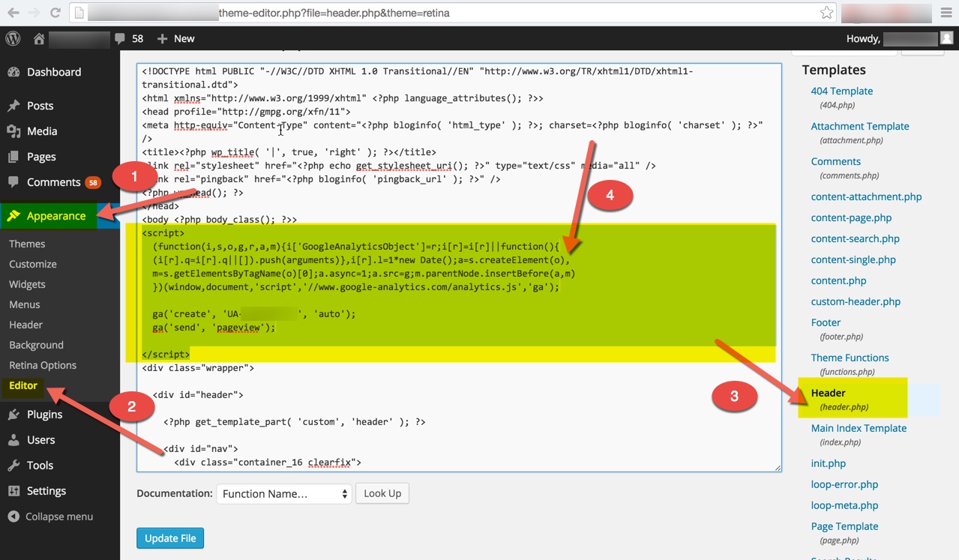Open the Main Index Template file
This screenshot has width=959, height=560.
tap(859, 428)
